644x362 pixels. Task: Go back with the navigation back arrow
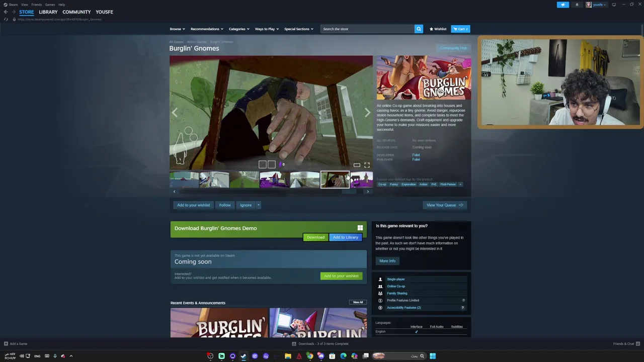[6, 12]
